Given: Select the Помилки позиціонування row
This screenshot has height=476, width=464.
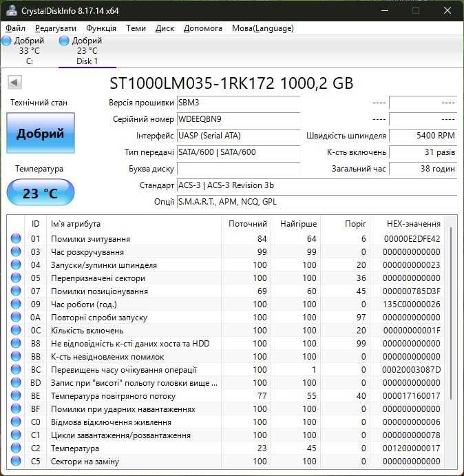Looking at the screenshot, I should pyautogui.click(x=226, y=291).
